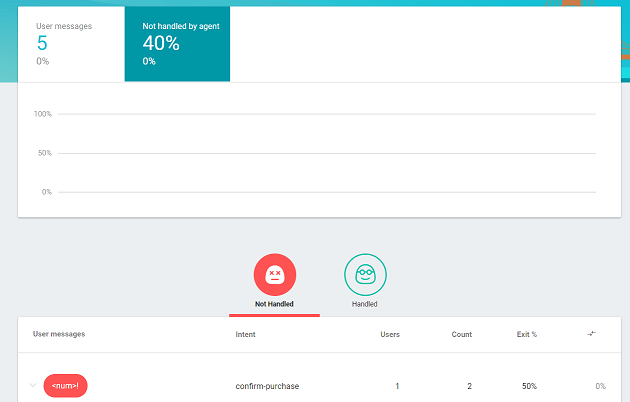
Task: Expand the <num>! message row chevron
Action: pos(33,386)
